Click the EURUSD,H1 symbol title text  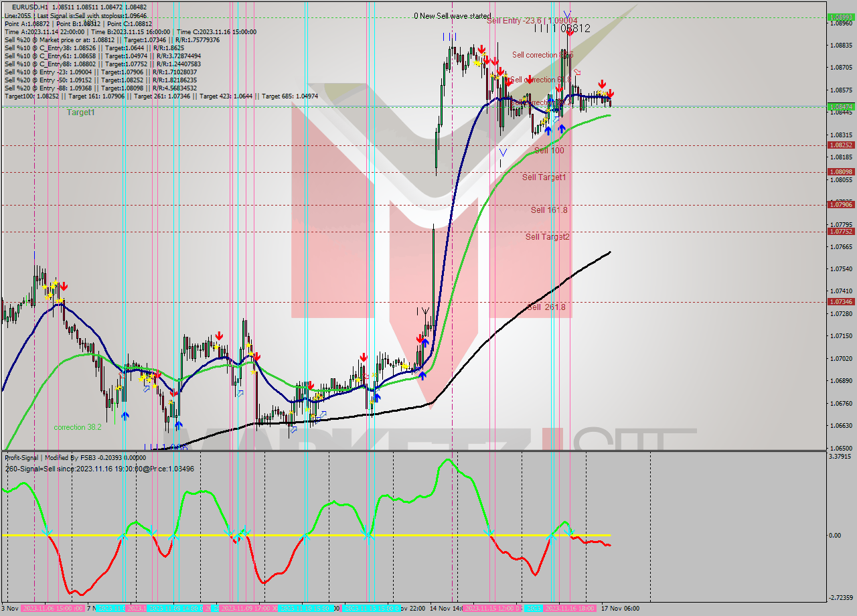point(29,7)
